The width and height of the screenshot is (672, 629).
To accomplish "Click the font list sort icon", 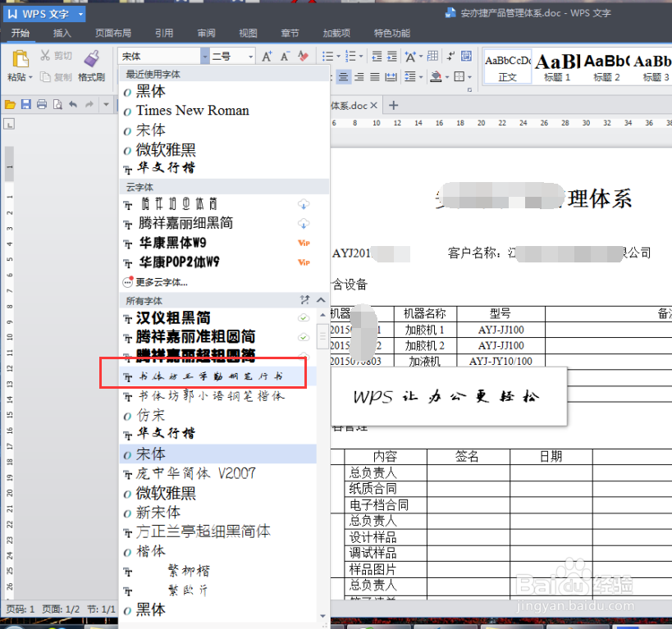I will point(304,300).
